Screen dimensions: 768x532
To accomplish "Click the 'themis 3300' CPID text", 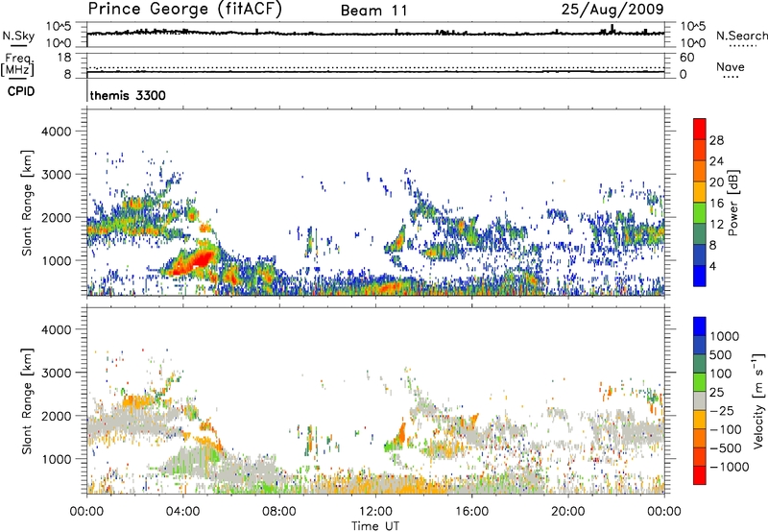I will click(128, 95).
